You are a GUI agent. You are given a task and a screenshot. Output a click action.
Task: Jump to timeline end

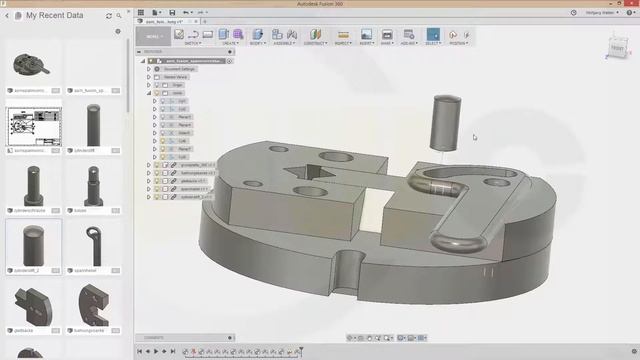click(x=173, y=351)
